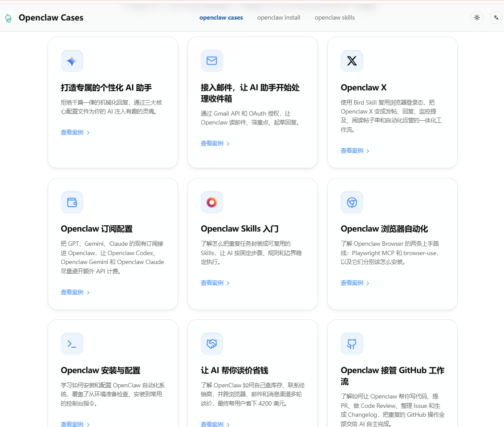
Task: Click the Openclaw 接管 GitHub 工作流 heading
Action: click(x=392, y=376)
